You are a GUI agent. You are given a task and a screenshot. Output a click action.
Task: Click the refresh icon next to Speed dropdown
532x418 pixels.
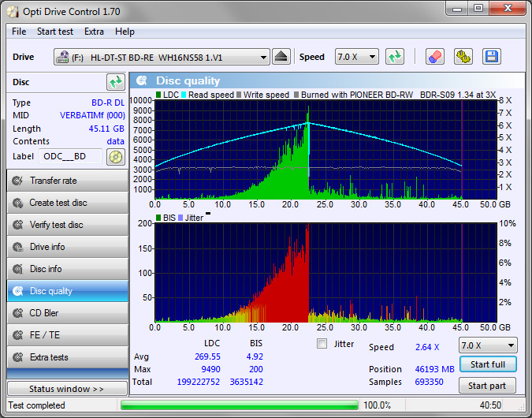395,57
